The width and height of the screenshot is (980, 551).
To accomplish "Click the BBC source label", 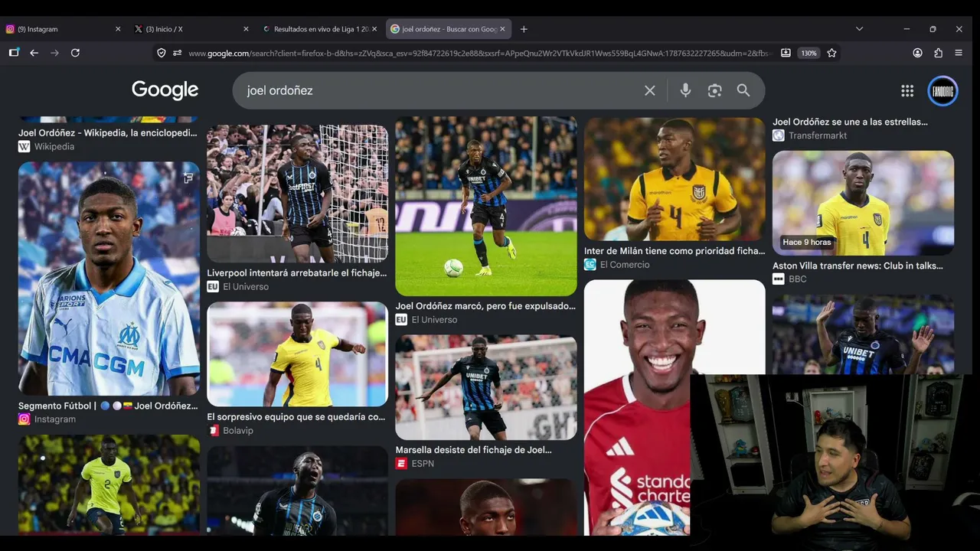I will click(789, 279).
